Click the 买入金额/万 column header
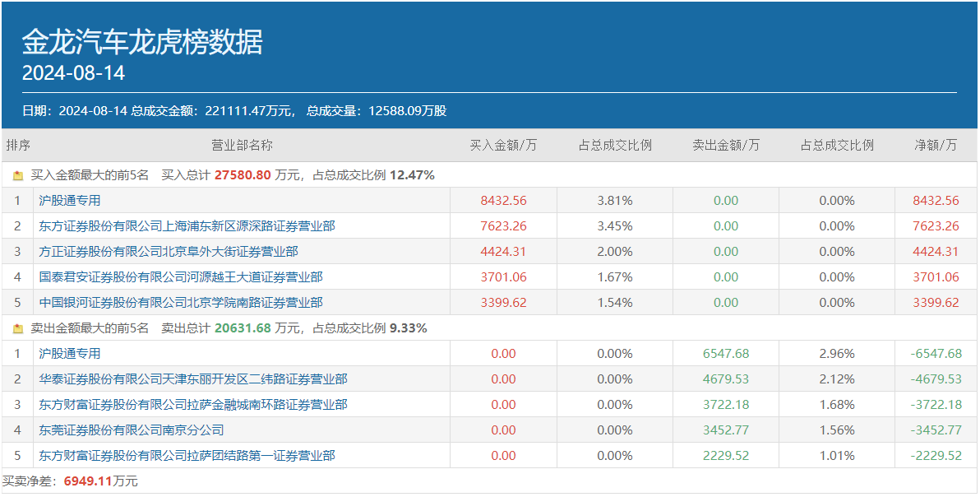 click(x=503, y=146)
